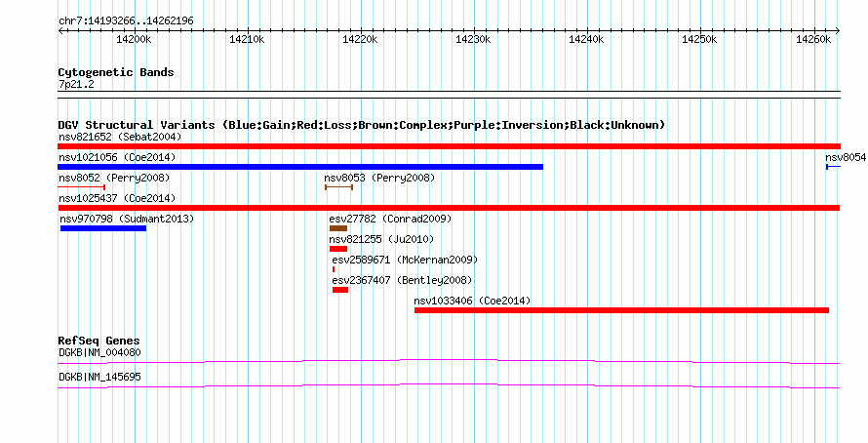The width and height of the screenshot is (868, 443).
Task: Click the nsv821652 (Sebat2004) red loss bar
Action: click(x=449, y=146)
